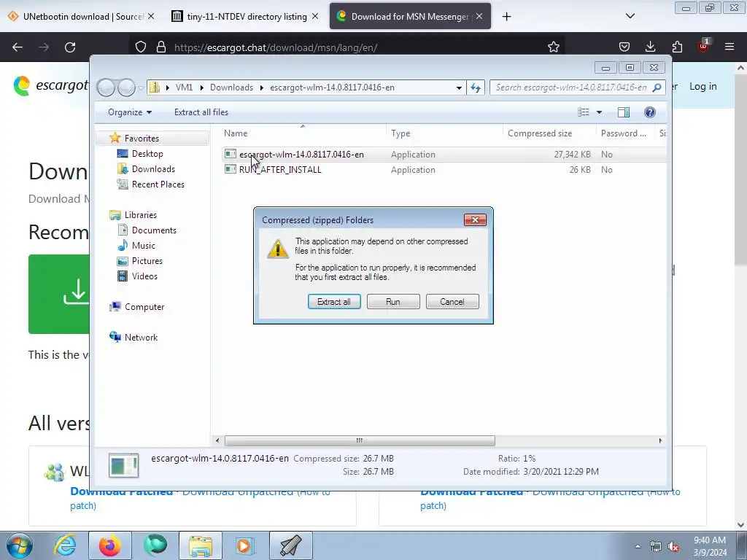Click uBlock Origin extension icon

click(x=703, y=46)
